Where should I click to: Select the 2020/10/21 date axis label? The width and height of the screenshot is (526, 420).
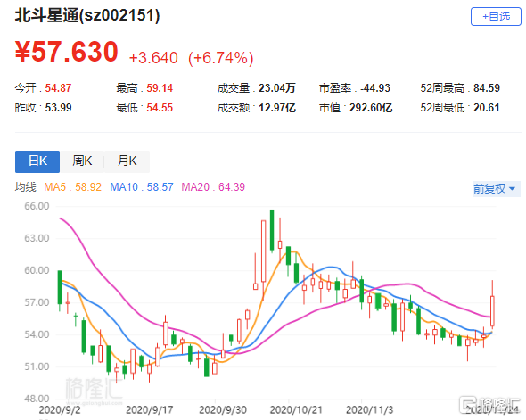[296, 409]
